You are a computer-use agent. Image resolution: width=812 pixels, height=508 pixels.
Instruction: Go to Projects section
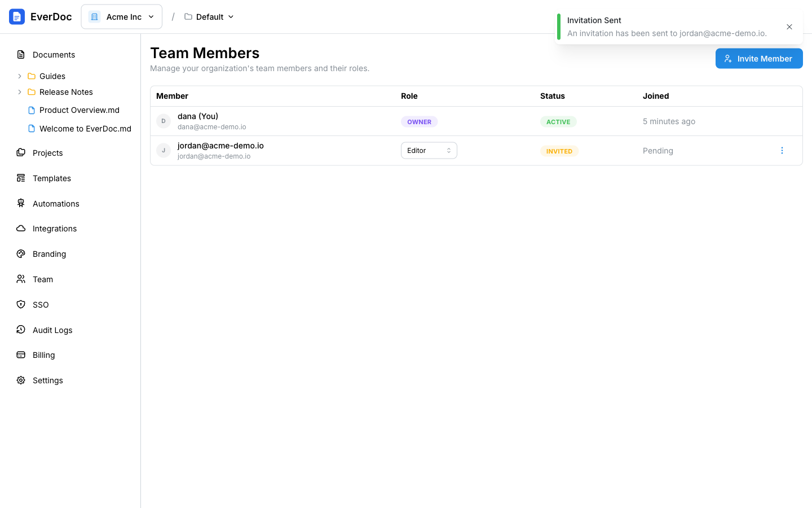[x=47, y=153]
